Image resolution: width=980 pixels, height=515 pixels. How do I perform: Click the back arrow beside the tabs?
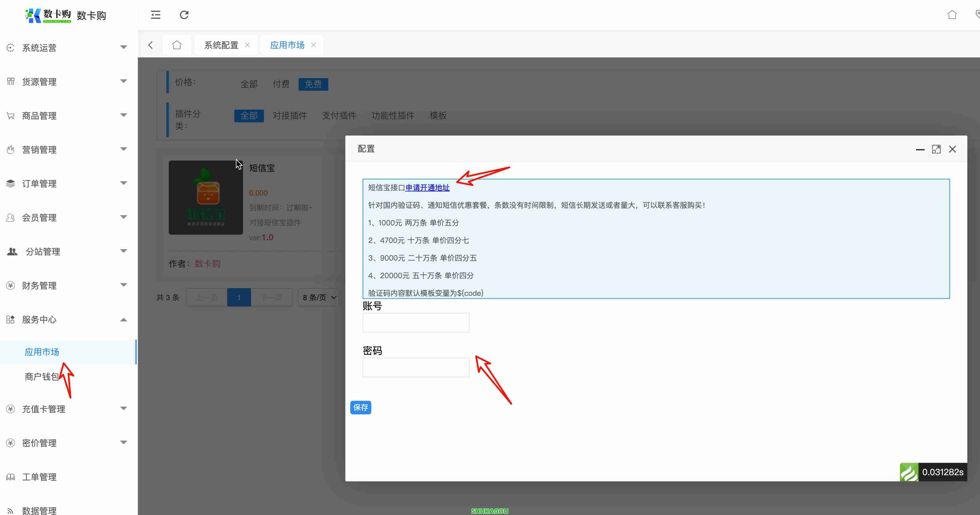pyautogui.click(x=150, y=45)
